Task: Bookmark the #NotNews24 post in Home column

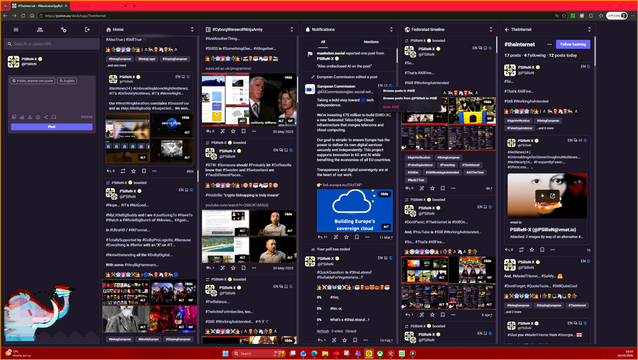Action: [x=144, y=171]
